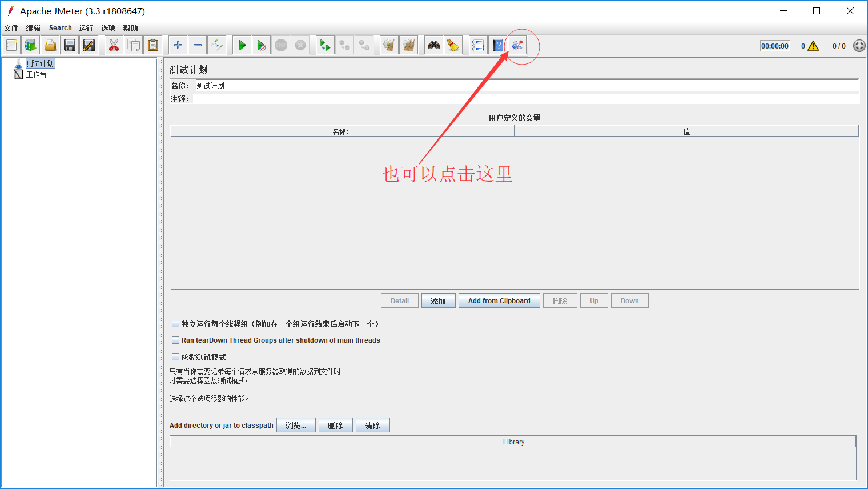Click the 浏览... browse button
This screenshot has width=868, height=489.
click(296, 426)
